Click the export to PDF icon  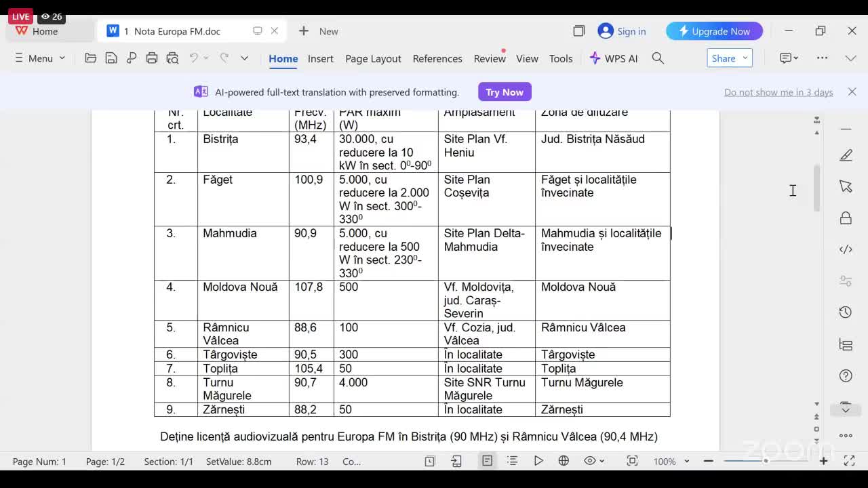pos(132,58)
